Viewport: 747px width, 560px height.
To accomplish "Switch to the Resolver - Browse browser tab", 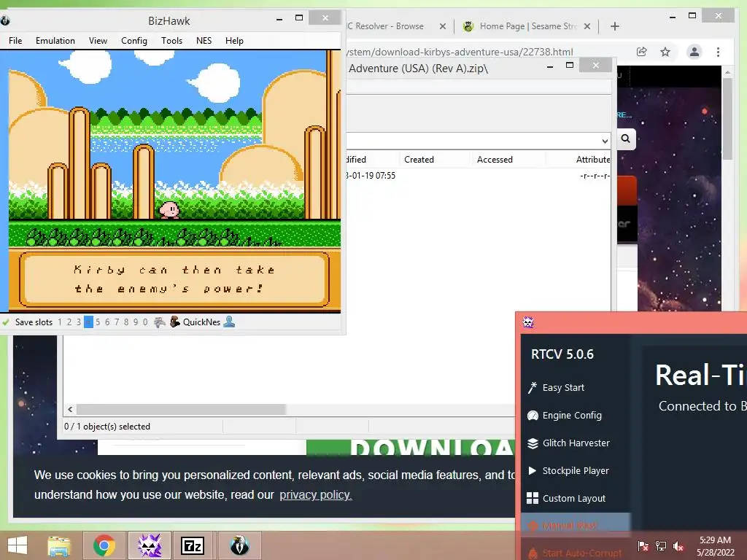I will pyautogui.click(x=385, y=26).
